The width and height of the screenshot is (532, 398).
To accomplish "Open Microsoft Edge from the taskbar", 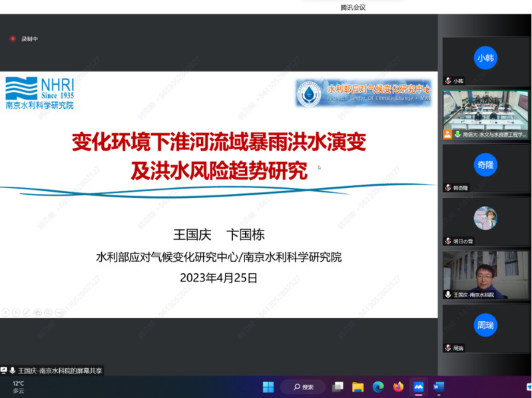I will (378, 387).
